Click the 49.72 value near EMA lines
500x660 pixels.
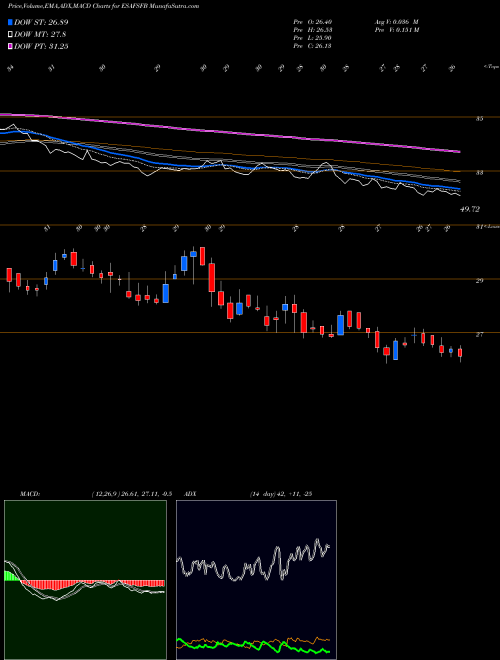tap(470, 209)
